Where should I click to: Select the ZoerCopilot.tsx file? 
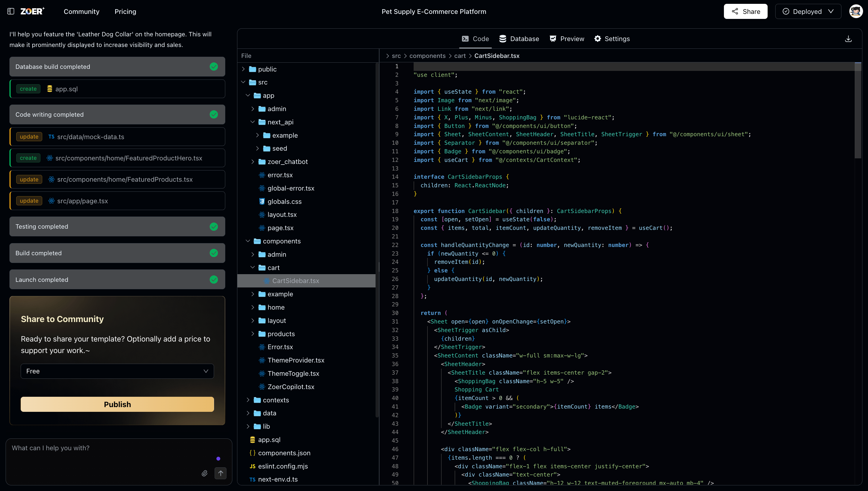tap(291, 386)
